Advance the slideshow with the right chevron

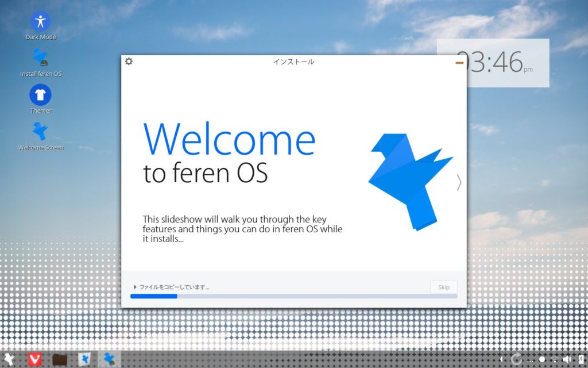[458, 183]
